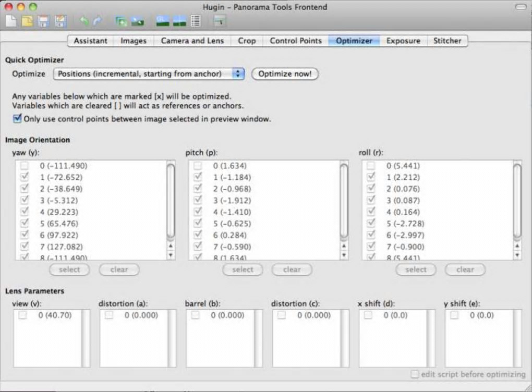
Task: Enable distortion (c) checkbox for lens 0
Action: [x=282, y=315]
